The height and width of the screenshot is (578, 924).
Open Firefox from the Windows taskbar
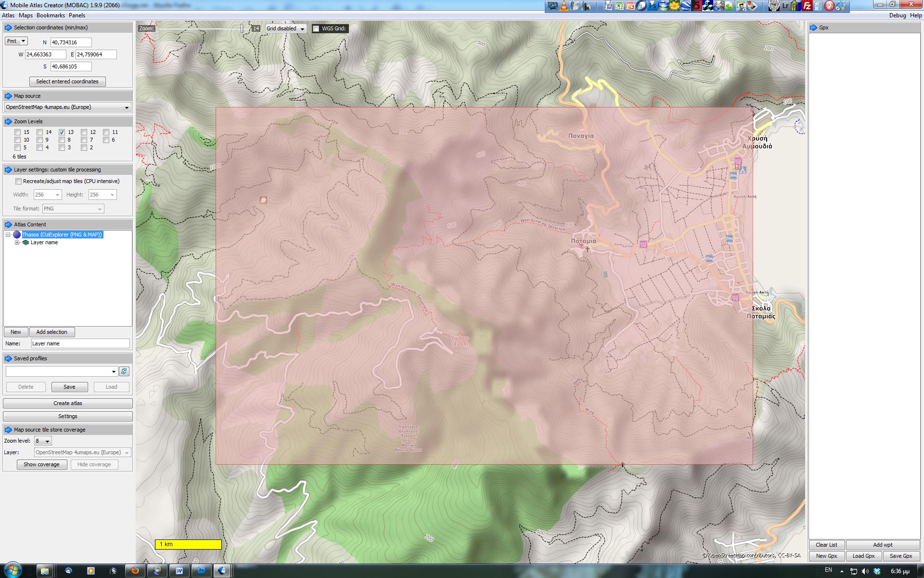pyautogui.click(x=135, y=571)
